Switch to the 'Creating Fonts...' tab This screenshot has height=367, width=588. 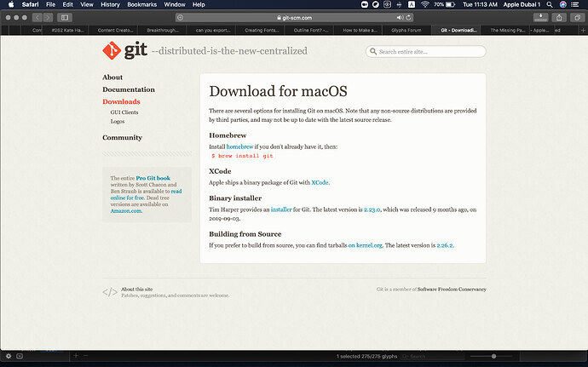[x=262, y=31]
